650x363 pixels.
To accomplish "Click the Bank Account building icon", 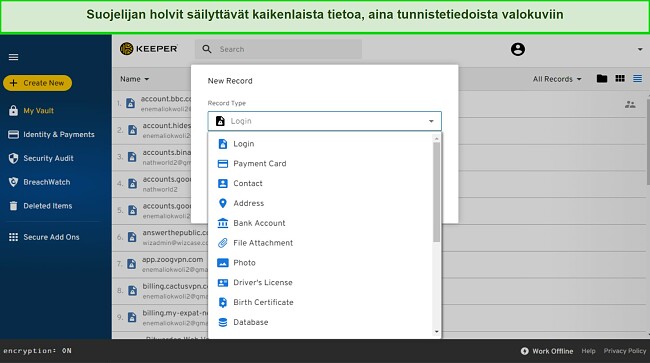I will [223, 223].
